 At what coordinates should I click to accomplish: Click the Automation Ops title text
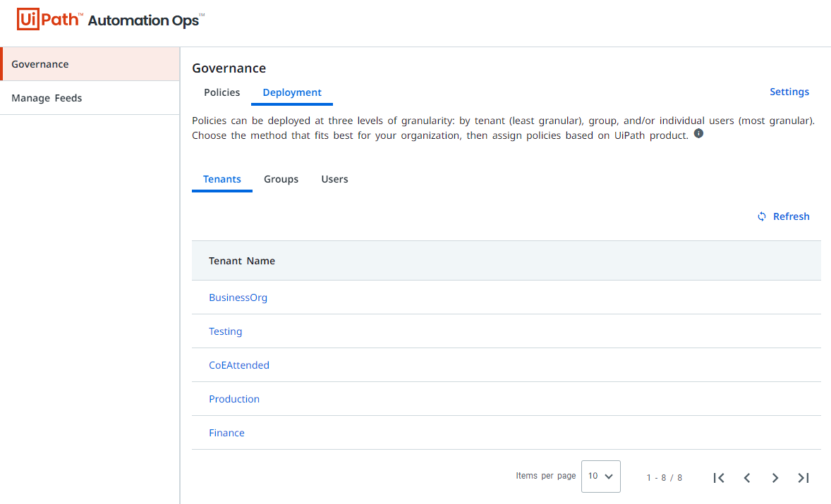(x=146, y=20)
